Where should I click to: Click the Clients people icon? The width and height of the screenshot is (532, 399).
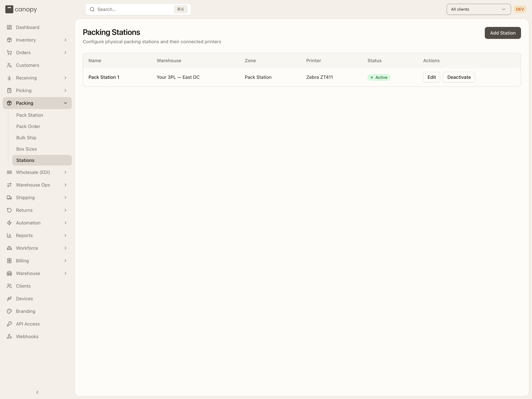(x=9, y=286)
